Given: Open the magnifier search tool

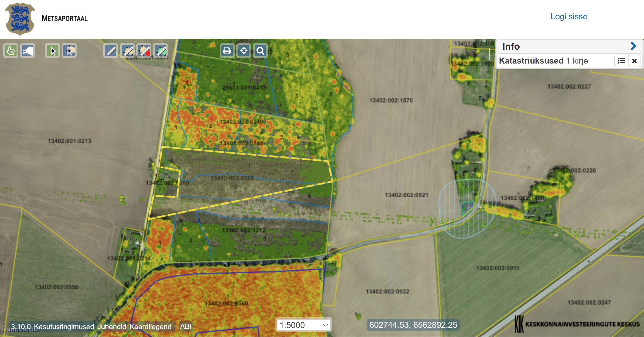Looking at the screenshot, I should coord(260,51).
